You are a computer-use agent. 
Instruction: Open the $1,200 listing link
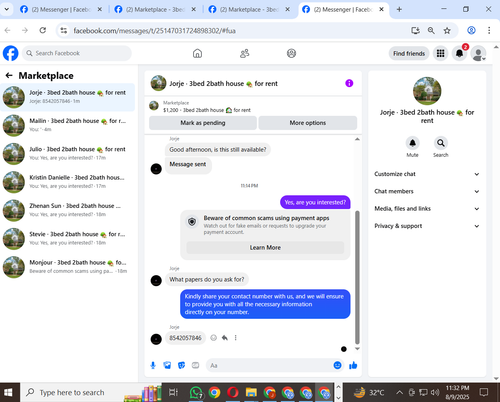pos(207,110)
